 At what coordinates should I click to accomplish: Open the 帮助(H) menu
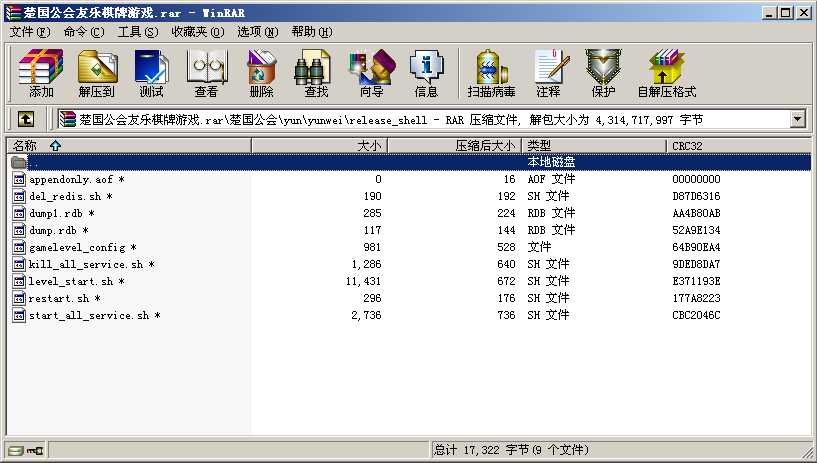[x=312, y=32]
